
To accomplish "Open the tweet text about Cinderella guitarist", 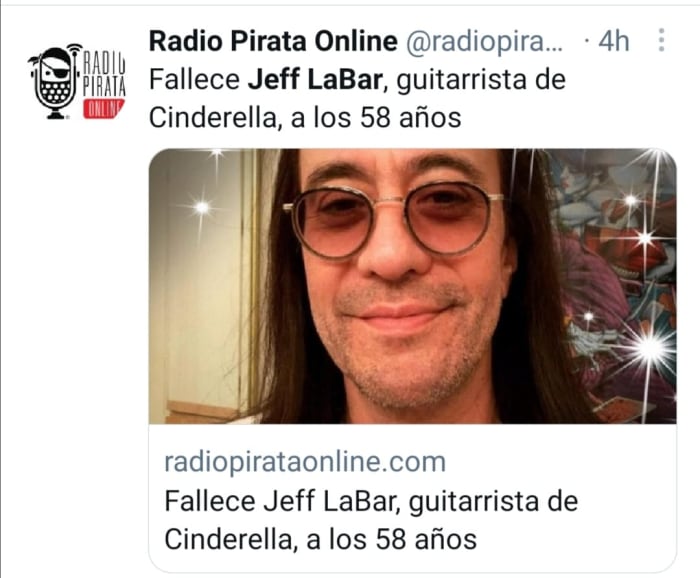I will [x=357, y=99].
